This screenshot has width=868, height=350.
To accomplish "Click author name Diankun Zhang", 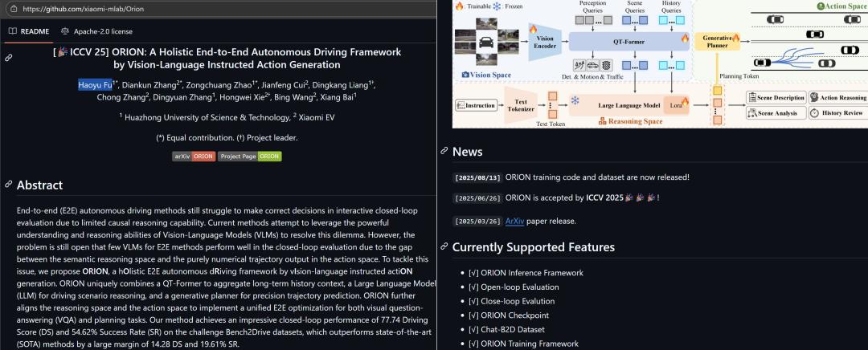I will [150, 85].
